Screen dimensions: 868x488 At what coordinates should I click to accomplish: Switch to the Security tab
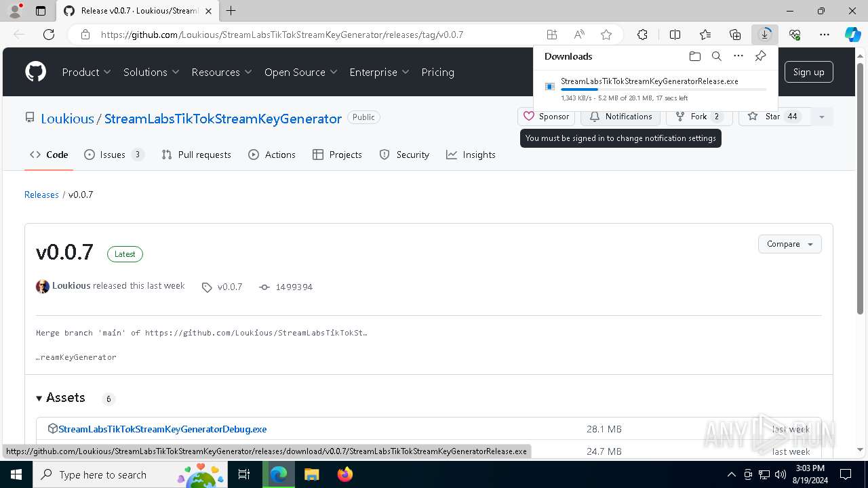point(404,155)
